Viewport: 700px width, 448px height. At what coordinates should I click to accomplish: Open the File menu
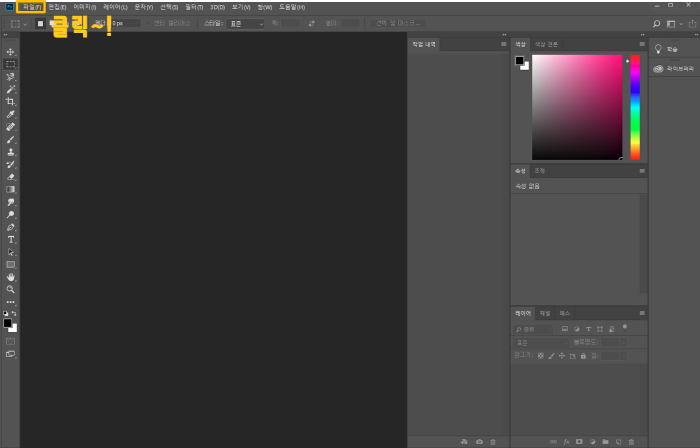31,7
